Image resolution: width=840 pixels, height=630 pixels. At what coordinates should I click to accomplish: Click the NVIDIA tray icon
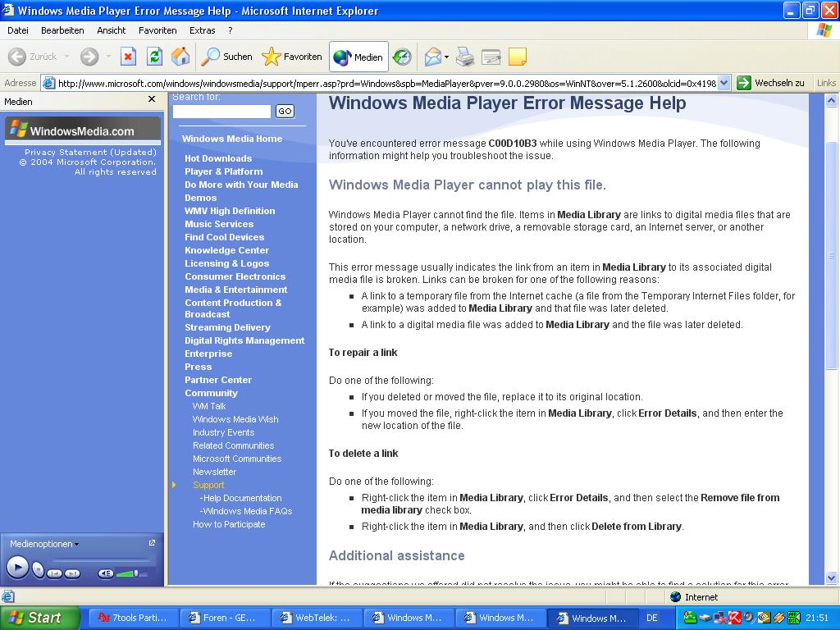point(764,618)
